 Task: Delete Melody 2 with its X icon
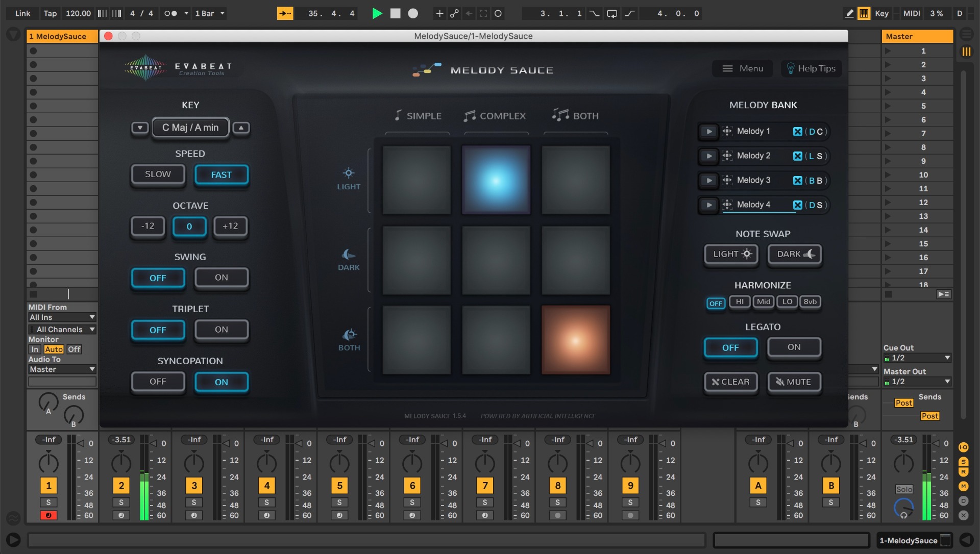click(797, 156)
